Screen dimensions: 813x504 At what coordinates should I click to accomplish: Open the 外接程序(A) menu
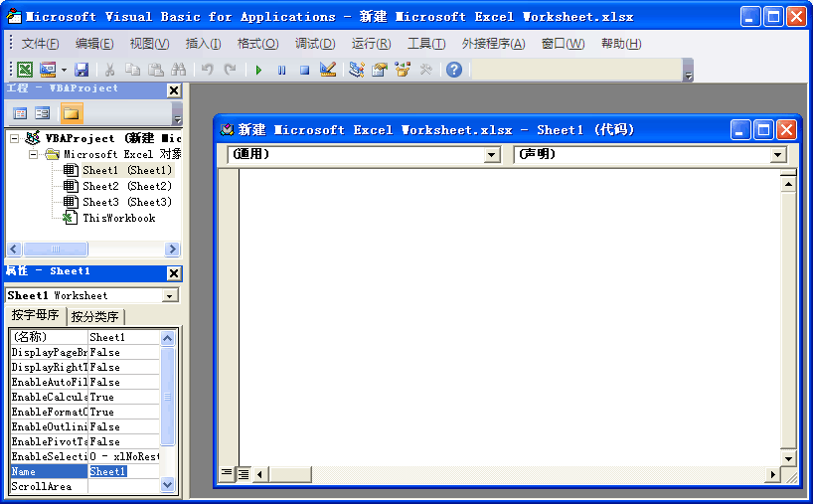pyautogui.click(x=494, y=44)
